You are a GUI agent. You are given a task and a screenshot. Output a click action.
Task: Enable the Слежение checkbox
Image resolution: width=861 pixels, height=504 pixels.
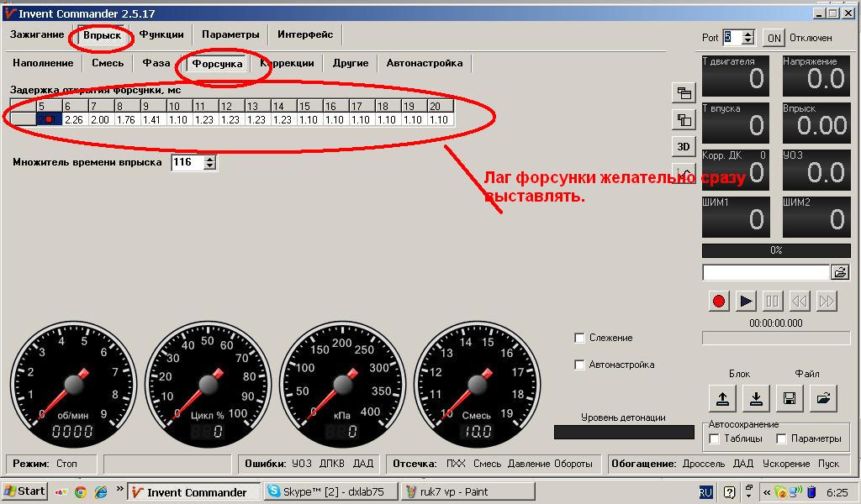coord(579,338)
